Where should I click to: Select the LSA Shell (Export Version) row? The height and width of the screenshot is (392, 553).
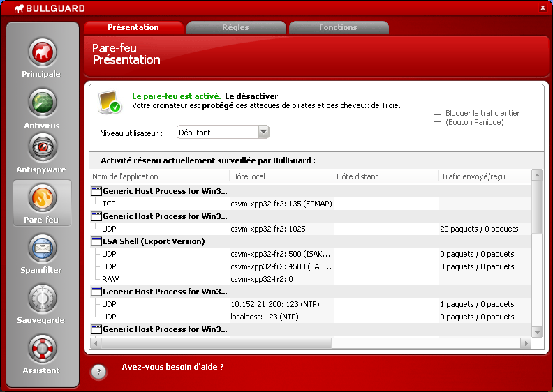click(310, 241)
